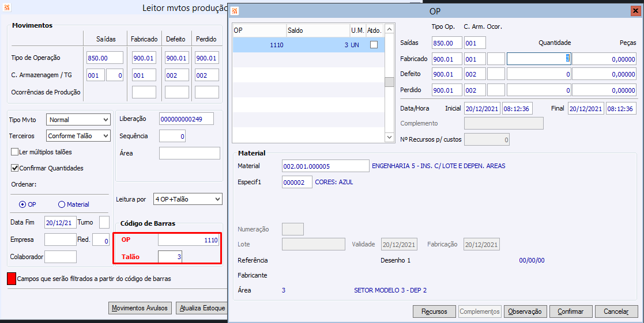Screen dimensions: 644x323
Task: Click the Área input field in Leitor window
Action: pos(189,153)
